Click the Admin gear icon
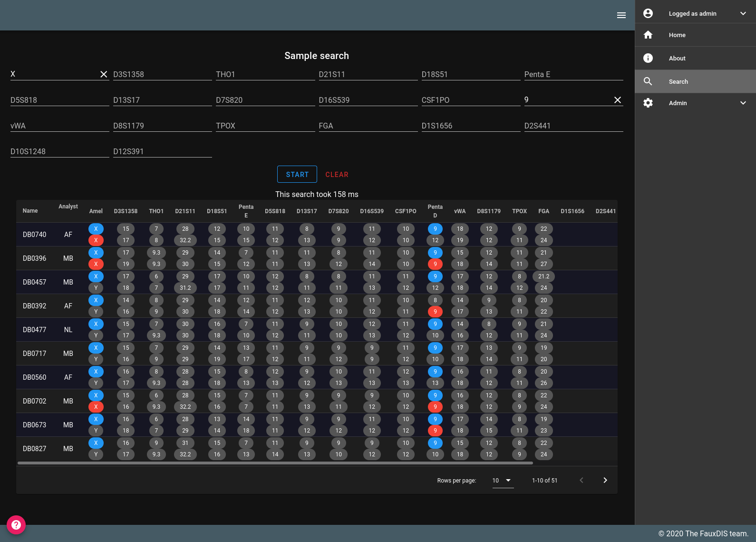The width and height of the screenshot is (756, 542). point(648,103)
